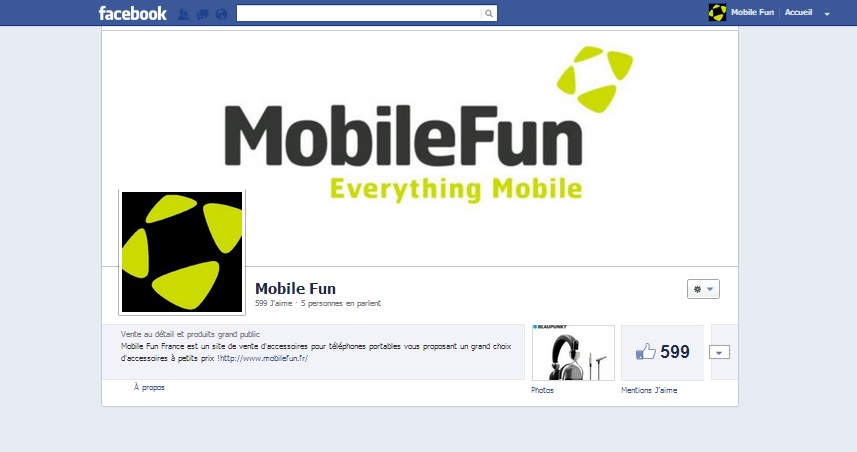Screen dimensions: 857x452
Task: Open the À propos link
Action: [x=149, y=387]
